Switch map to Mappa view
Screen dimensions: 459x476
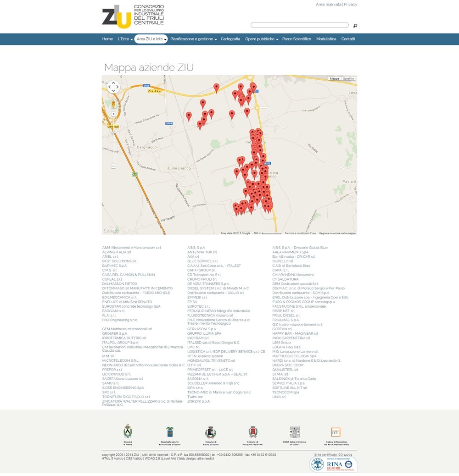tap(335, 78)
